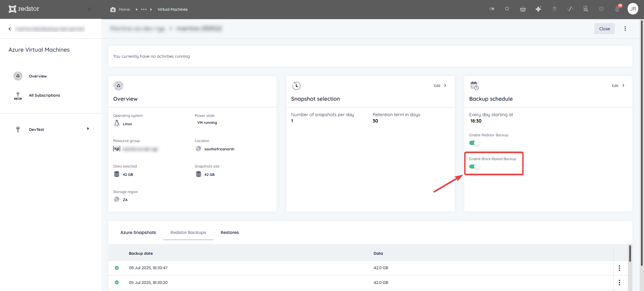Select Overview in the sidebar
Image resolution: width=644 pixels, height=291 pixels.
point(38,76)
